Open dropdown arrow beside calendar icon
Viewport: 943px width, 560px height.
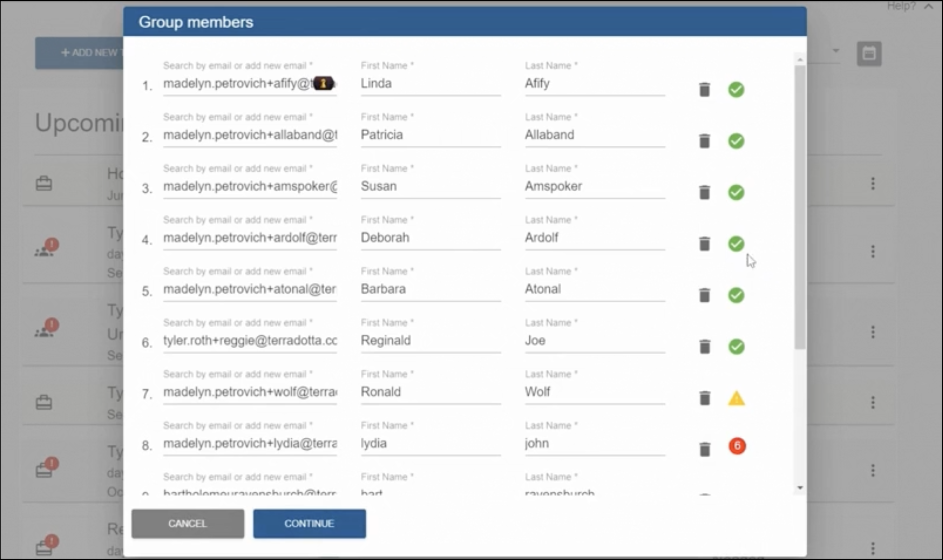pyautogui.click(x=836, y=51)
